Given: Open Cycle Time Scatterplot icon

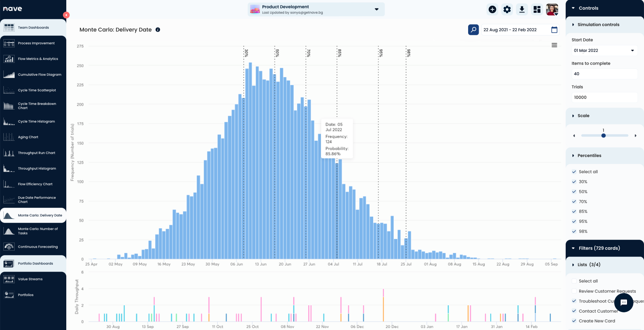Looking at the screenshot, I should [x=9, y=90].
